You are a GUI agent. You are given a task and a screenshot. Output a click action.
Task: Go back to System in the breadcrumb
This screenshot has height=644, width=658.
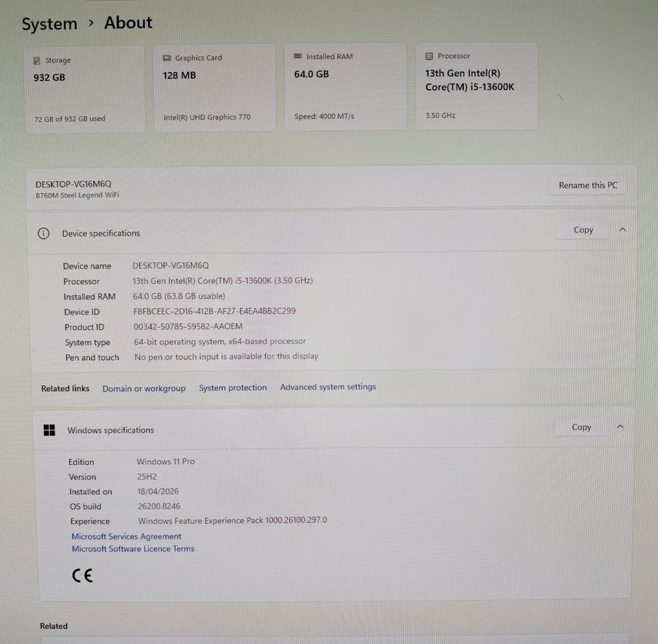coord(49,24)
